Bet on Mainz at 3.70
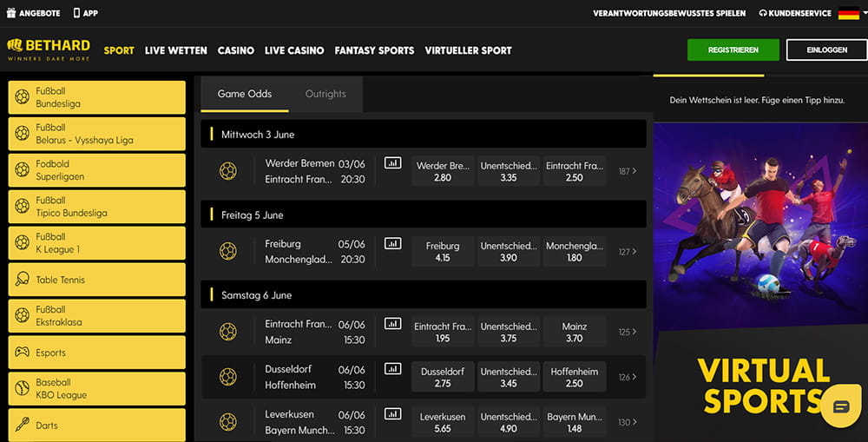Image resolution: width=868 pixels, height=442 pixels. pos(574,332)
